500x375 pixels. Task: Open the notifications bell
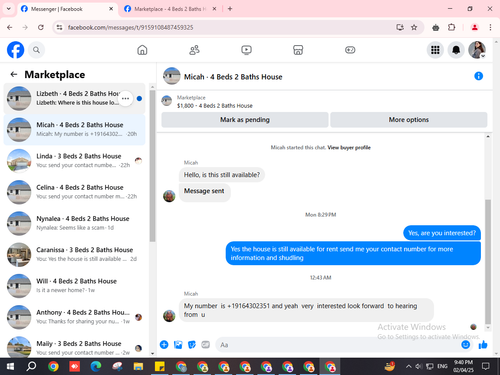pyautogui.click(x=456, y=50)
